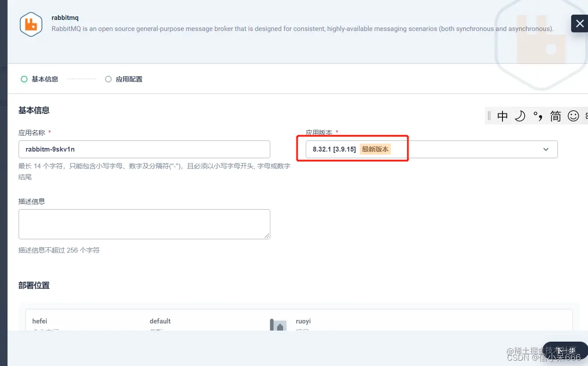
Task: Edit the application name field rabbitm-9skv1n
Action: pos(144,149)
